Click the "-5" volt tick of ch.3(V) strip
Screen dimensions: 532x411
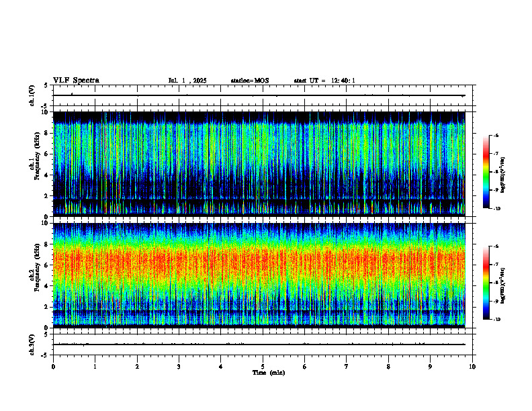point(45,355)
